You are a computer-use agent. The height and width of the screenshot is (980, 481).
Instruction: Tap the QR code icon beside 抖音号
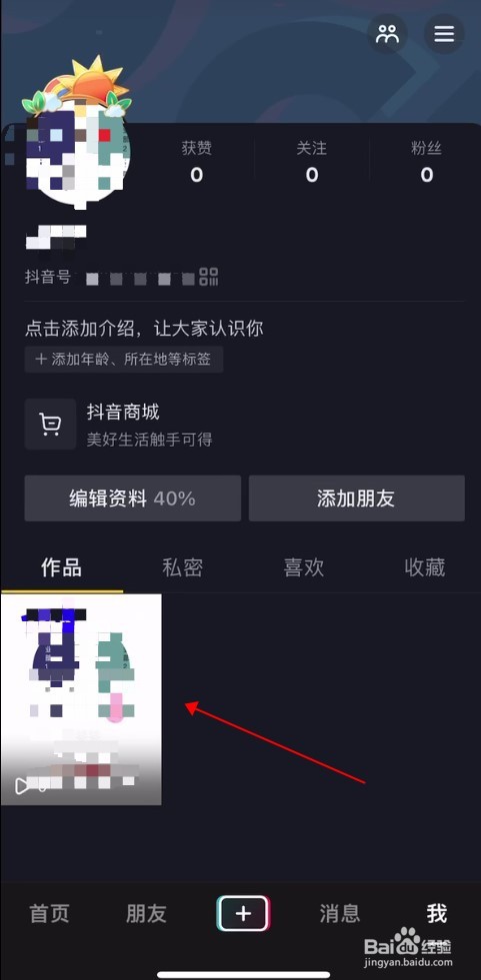[209, 277]
